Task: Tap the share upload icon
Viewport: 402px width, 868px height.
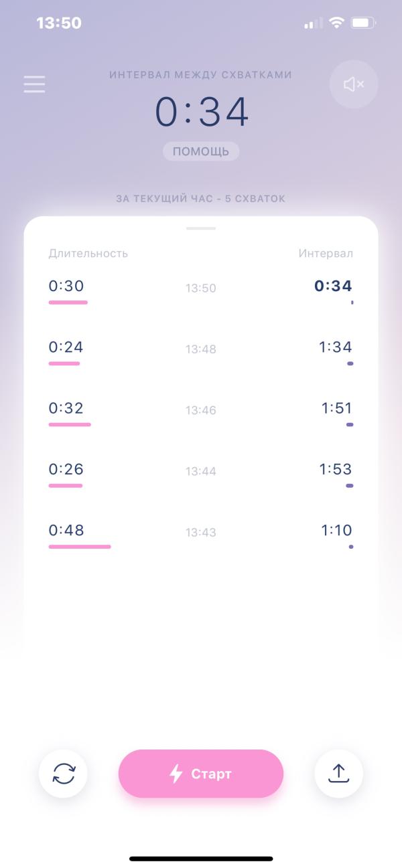Action: (x=339, y=774)
